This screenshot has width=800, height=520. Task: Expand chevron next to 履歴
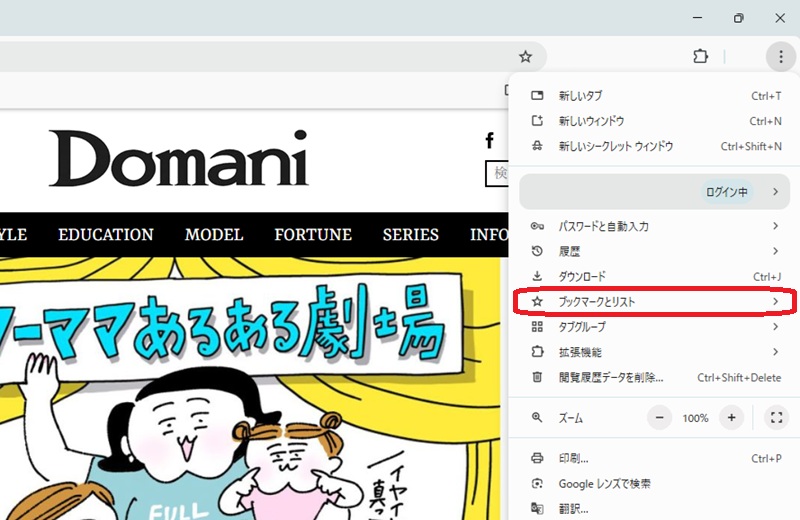776,251
